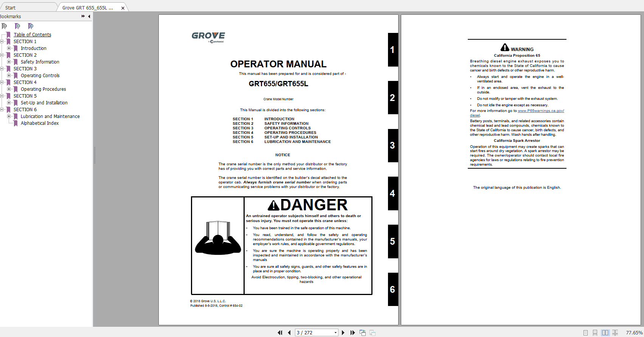
Task: Expand the Operating Controls bookmark
Action: [9, 76]
